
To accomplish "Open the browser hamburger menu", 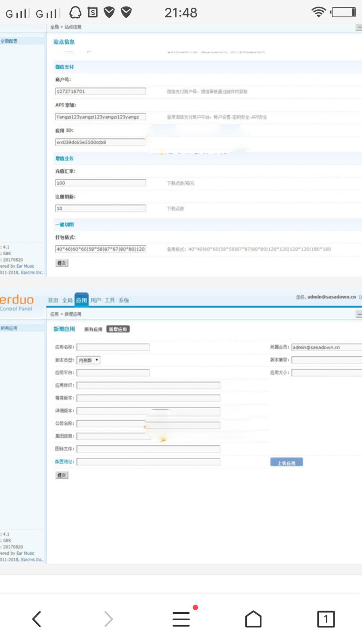I will 181,619.
